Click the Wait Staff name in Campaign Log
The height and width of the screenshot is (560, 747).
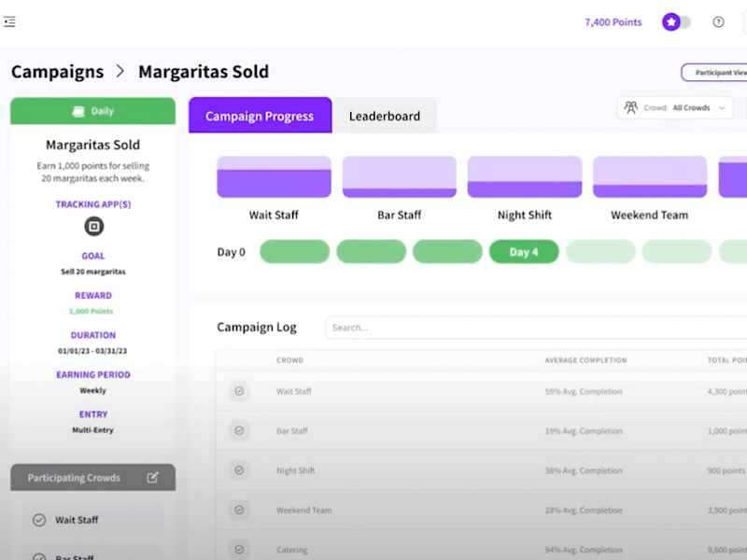tap(293, 391)
